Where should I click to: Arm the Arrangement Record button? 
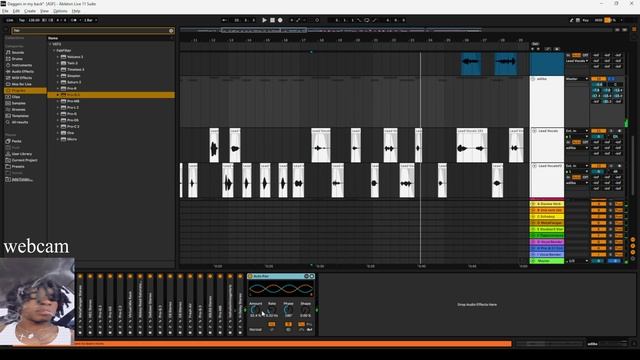click(x=280, y=20)
